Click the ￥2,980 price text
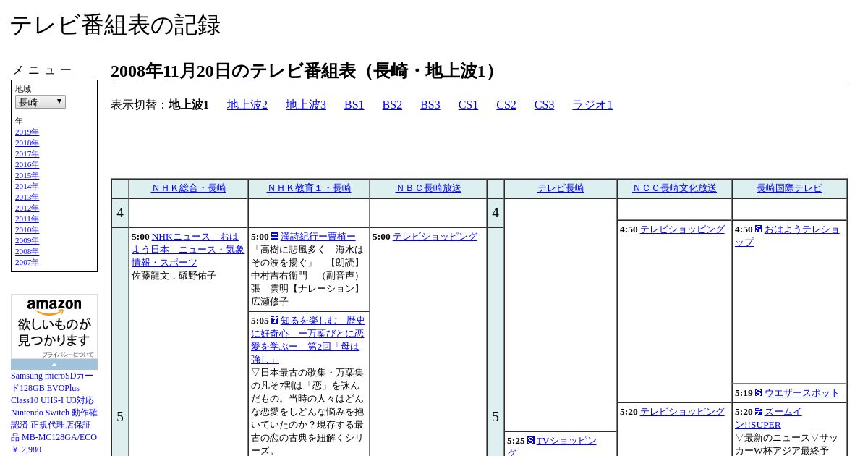Image resolution: width=868 pixels, height=456 pixels. point(26,449)
